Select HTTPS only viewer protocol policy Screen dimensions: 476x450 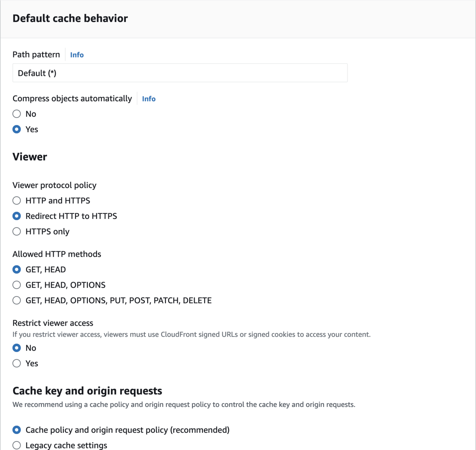coord(17,232)
